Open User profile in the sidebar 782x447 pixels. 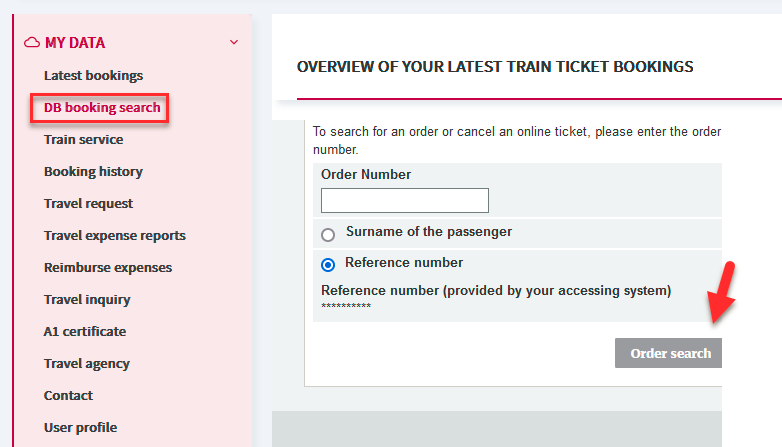80,428
